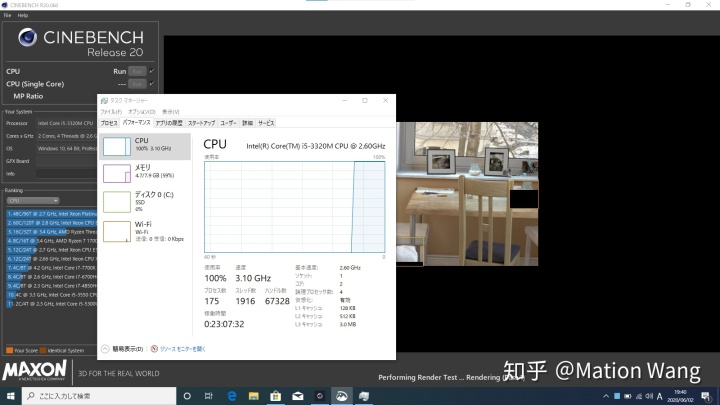Click the IME A input indicator
Screen dimensions: 720x405
[660, 396]
